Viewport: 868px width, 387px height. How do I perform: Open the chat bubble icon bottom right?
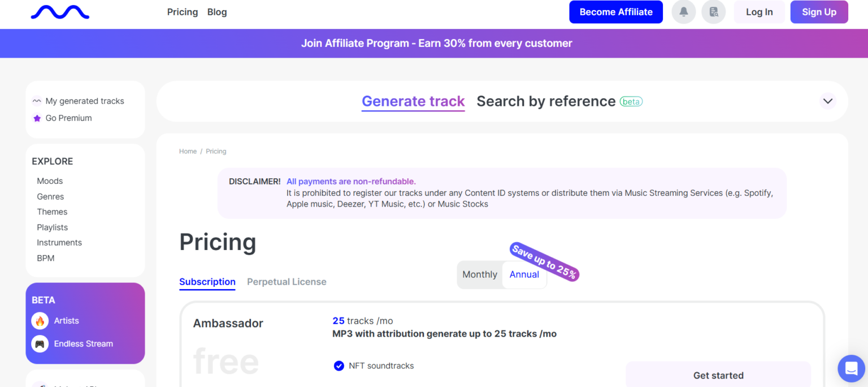(850, 368)
